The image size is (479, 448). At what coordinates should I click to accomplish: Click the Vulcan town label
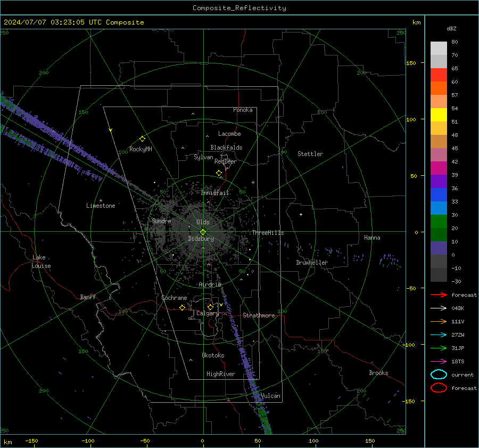(x=270, y=396)
